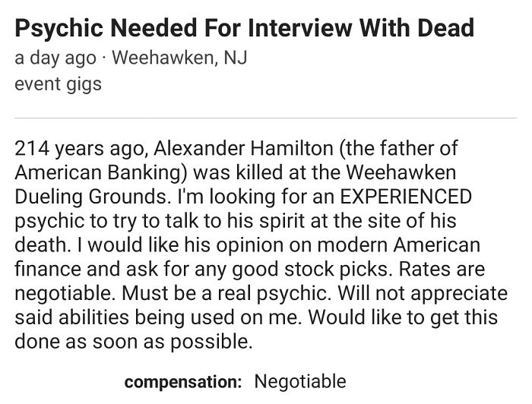
Task: Click the "a day ago" timestamp
Action: (x=55, y=58)
